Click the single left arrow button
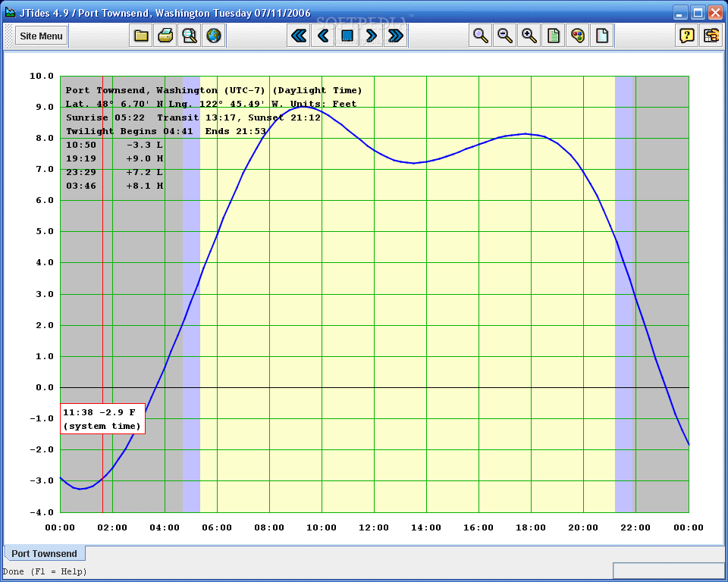 coord(323,36)
